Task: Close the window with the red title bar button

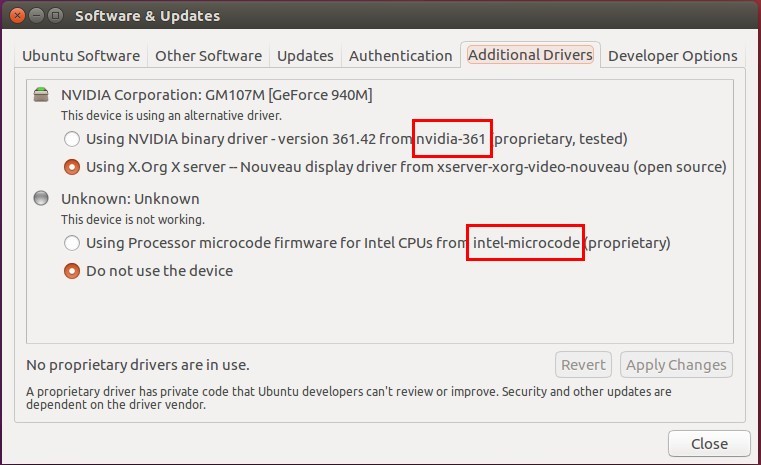Action: (x=17, y=16)
